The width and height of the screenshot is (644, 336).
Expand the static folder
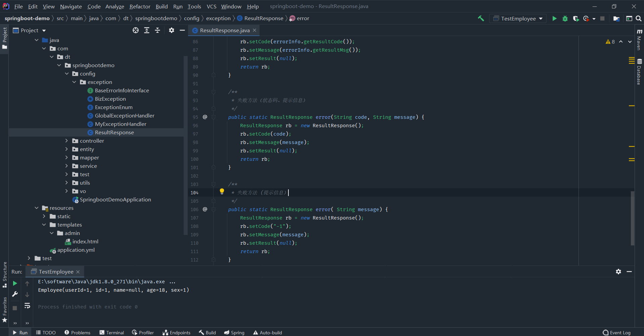click(44, 216)
